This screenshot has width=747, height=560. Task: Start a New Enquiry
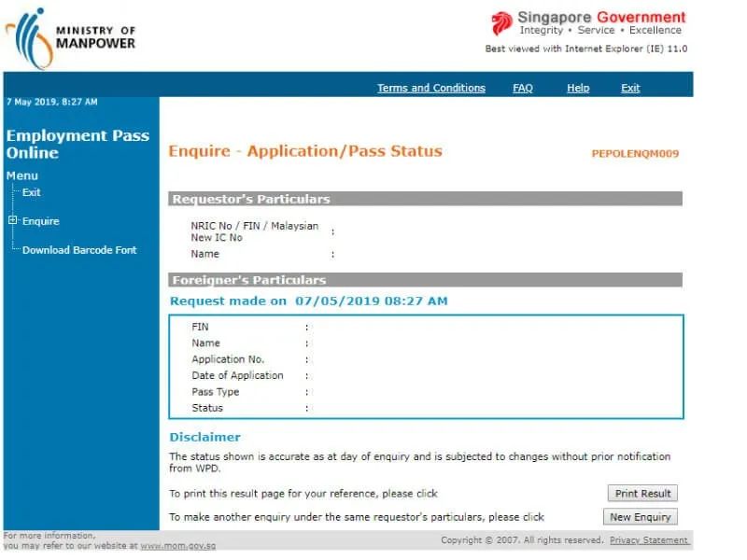pos(640,517)
